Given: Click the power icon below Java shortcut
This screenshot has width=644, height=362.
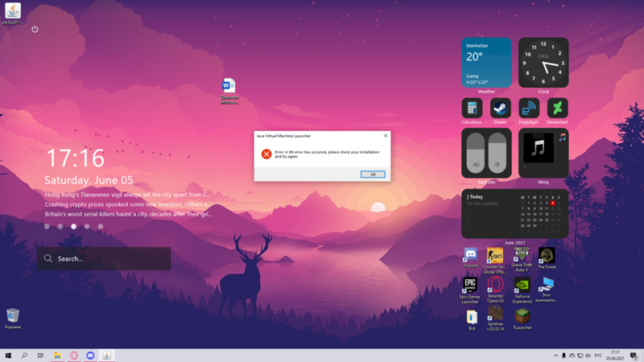Looking at the screenshot, I should [x=35, y=29].
